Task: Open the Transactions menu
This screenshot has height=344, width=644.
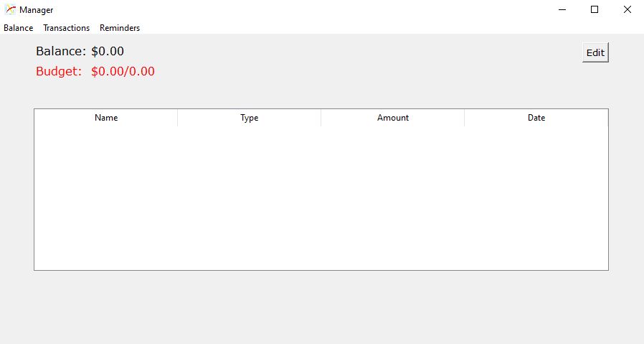Action: point(67,28)
